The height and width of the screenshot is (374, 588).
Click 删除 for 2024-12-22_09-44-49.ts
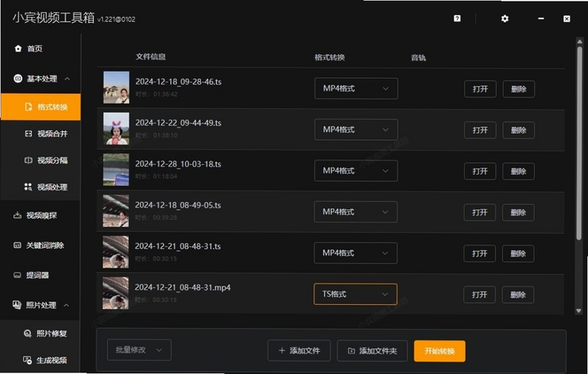click(519, 130)
